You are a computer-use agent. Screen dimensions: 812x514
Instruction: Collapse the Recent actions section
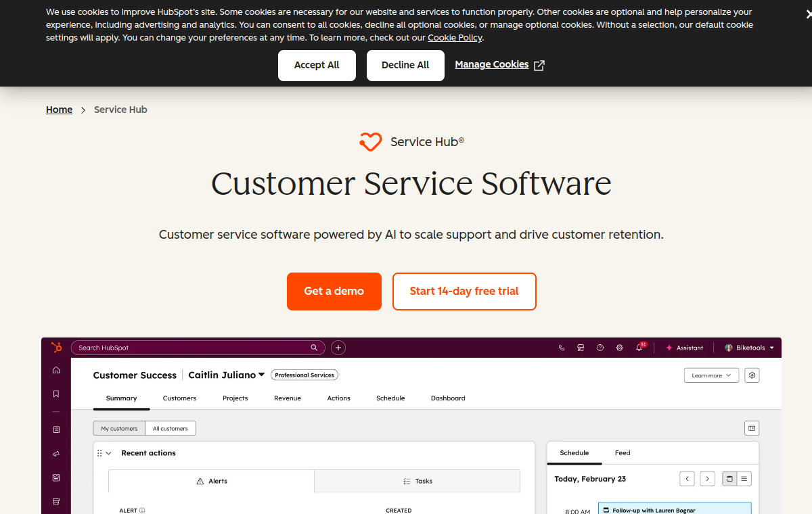click(109, 453)
